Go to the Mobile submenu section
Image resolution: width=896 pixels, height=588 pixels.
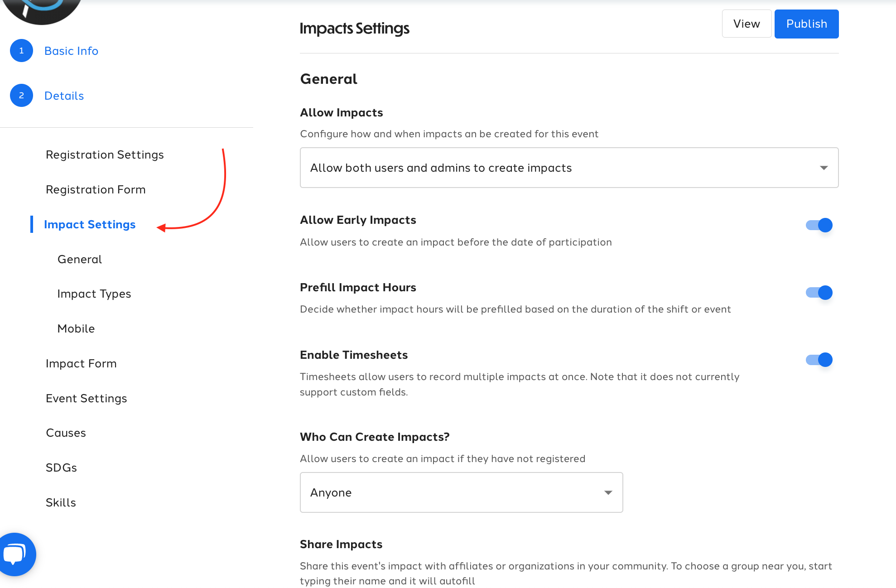[x=76, y=328]
